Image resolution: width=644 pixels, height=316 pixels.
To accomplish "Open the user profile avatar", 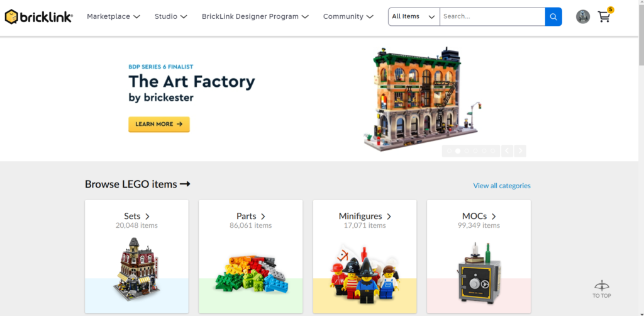I will (583, 17).
